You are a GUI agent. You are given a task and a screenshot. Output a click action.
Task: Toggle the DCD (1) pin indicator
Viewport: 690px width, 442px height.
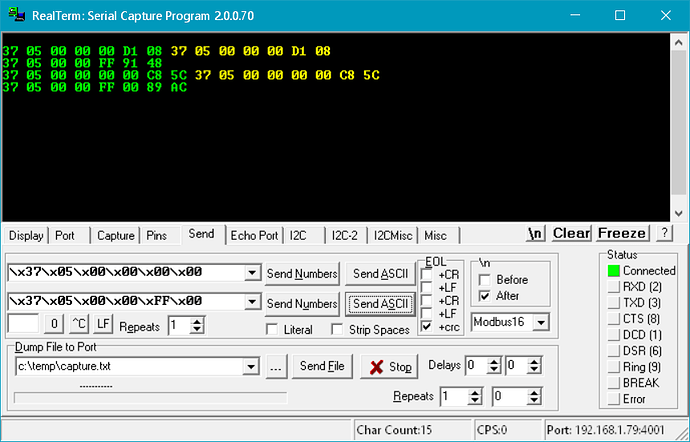(x=613, y=335)
